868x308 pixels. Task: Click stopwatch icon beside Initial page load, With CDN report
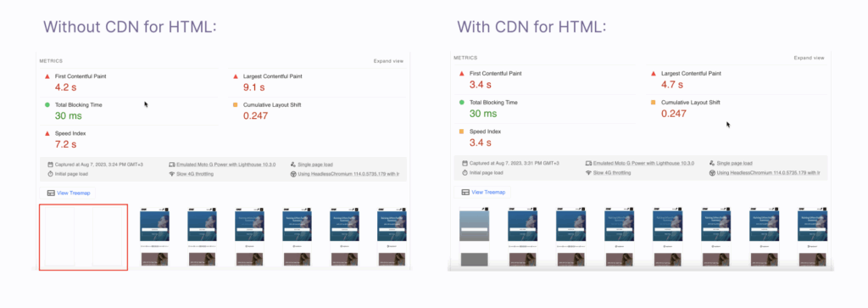[x=465, y=173]
